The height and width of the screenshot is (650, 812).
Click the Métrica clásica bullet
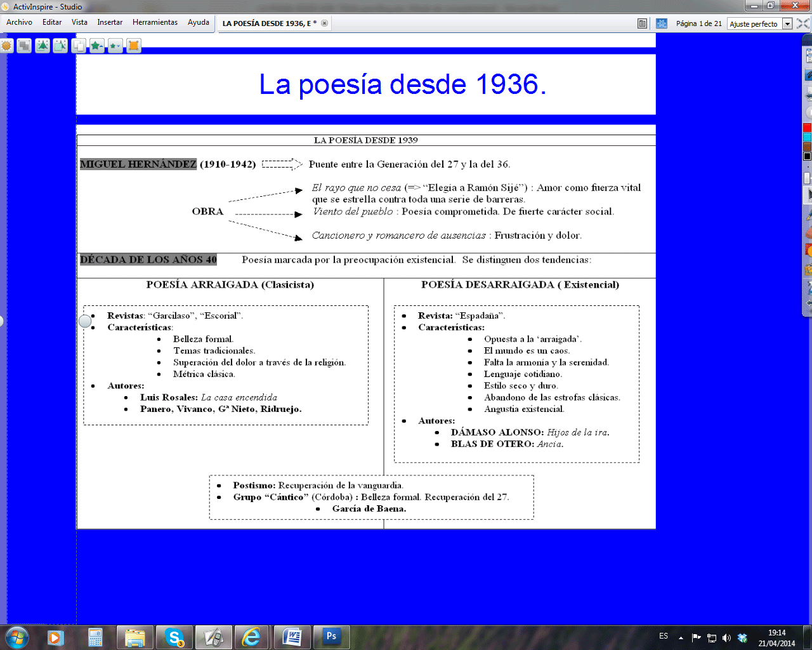pyautogui.click(x=204, y=374)
